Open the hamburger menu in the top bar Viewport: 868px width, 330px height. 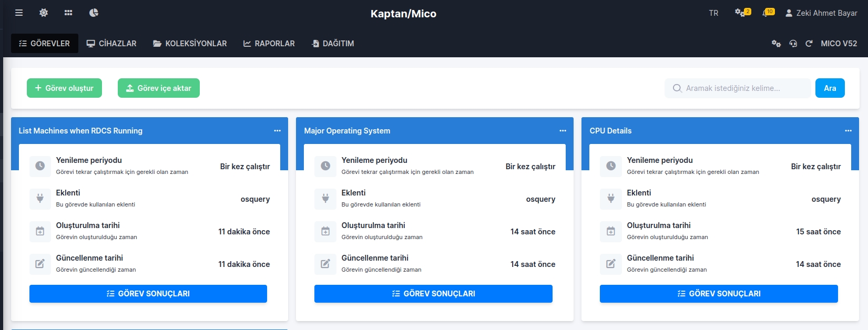(x=19, y=13)
